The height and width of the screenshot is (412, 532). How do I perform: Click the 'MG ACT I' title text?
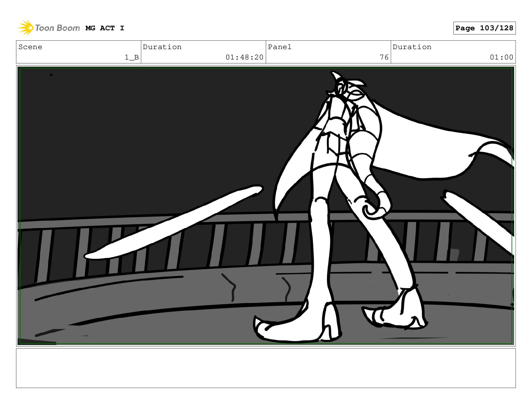point(105,28)
